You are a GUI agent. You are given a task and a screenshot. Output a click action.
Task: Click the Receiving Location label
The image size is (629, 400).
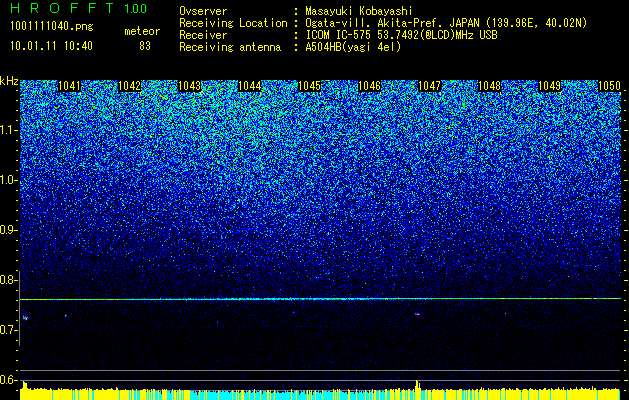pyautogui.click(x=233, y=23)
